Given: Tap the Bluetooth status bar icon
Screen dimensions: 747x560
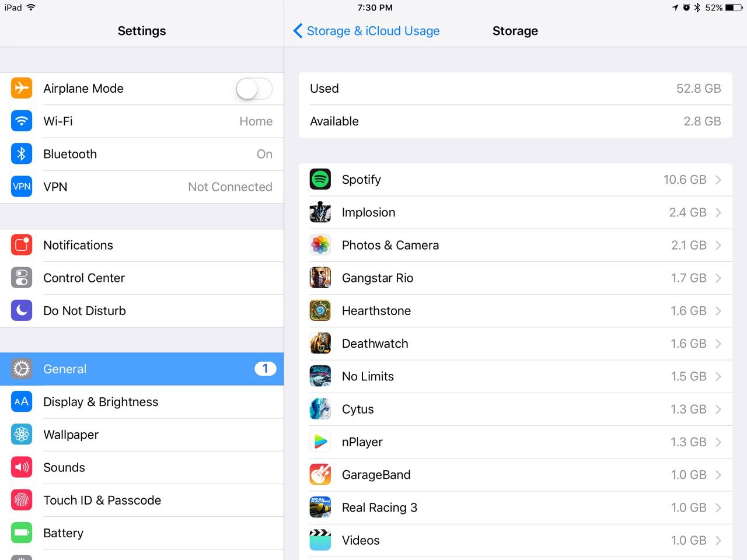Looking at the screenshot, I should pyautogui.click(x=697, y=8).
